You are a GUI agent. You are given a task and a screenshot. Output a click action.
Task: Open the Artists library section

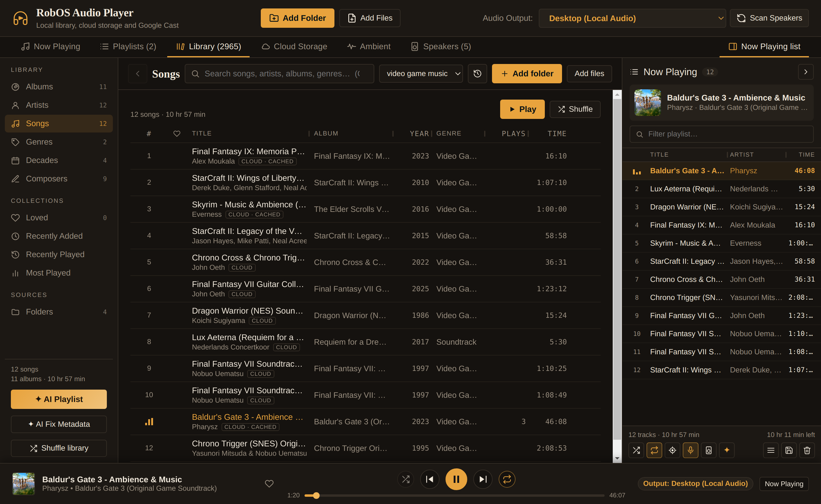59,105
